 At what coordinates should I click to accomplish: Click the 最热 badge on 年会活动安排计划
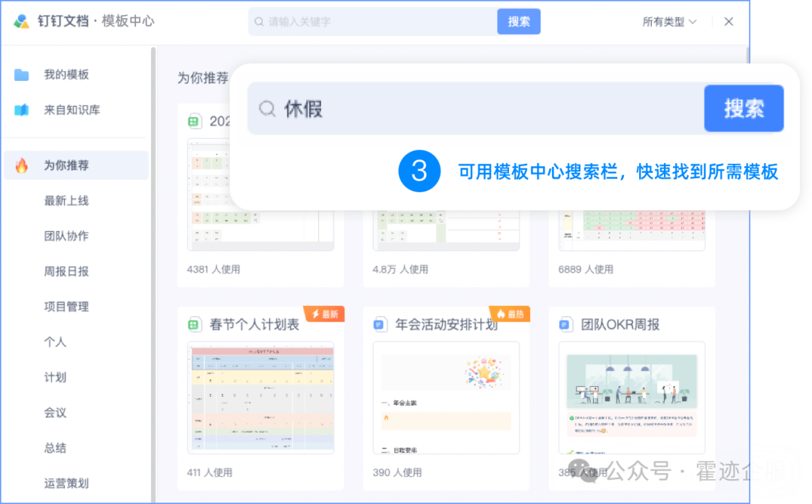(x=510, y=314)
